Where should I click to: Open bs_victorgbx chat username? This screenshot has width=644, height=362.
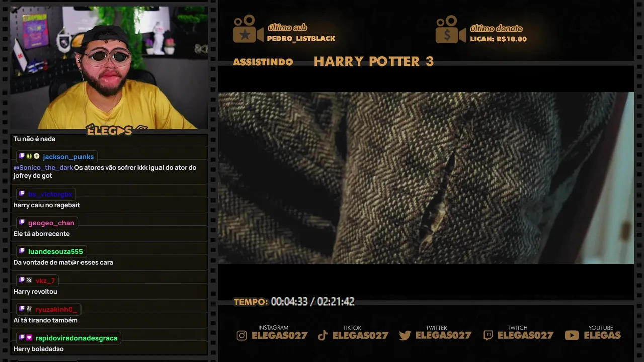pos(50,194)
